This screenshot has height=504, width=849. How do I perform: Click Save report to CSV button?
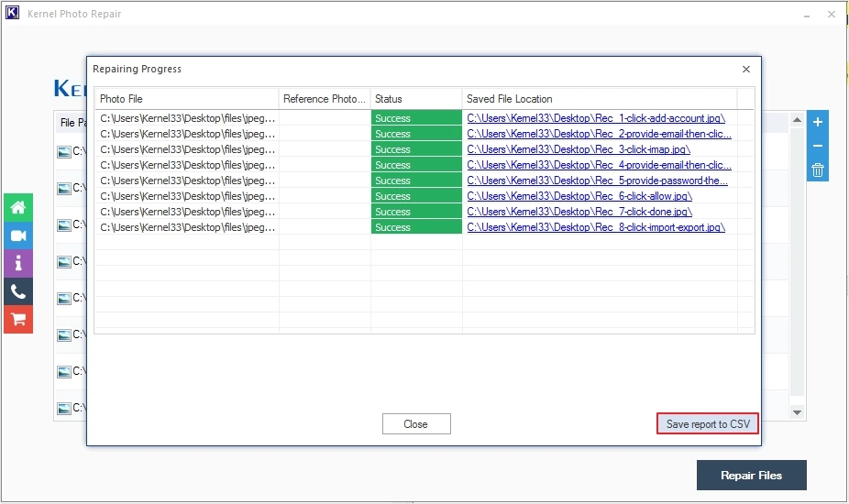point(707,424)
